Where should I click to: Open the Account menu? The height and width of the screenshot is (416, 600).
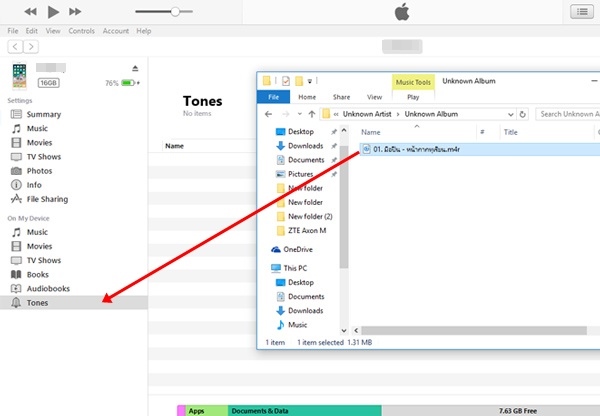point(116,31)
